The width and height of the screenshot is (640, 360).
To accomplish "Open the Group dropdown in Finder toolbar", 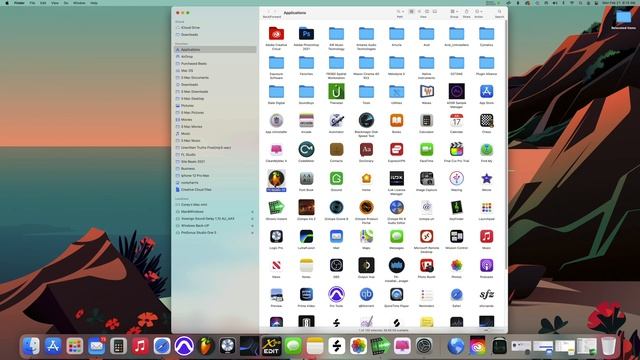I will click(x=454, y=12).
